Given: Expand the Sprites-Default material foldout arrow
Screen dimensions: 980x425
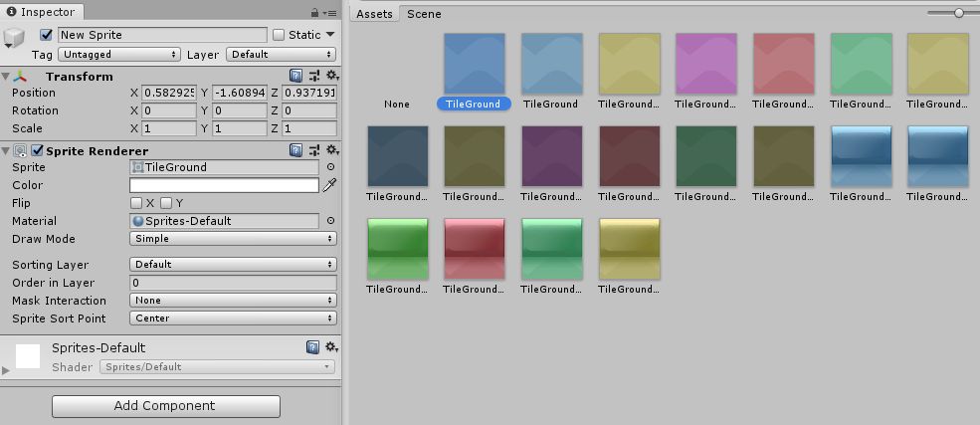Looking at the screenshot, I should point(6,370).
